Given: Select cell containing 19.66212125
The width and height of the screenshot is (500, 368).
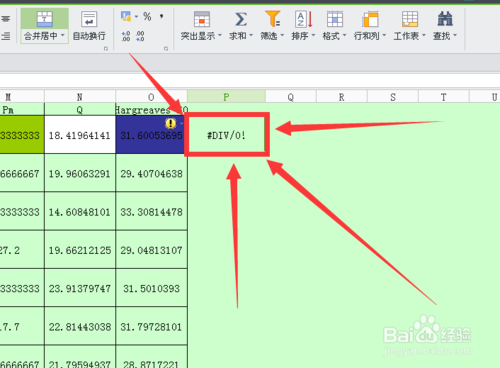Looking at the screenshot, I should coord(80,250).
